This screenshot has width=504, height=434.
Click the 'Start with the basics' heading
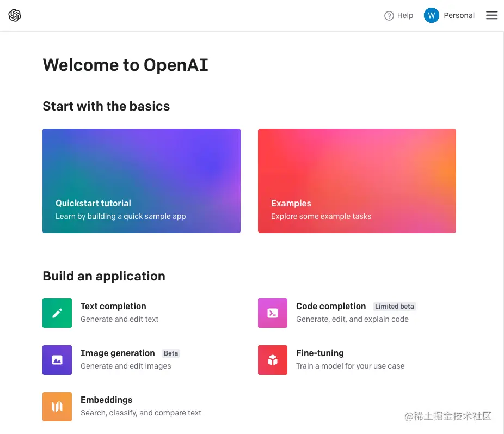(x=106, y=106)
